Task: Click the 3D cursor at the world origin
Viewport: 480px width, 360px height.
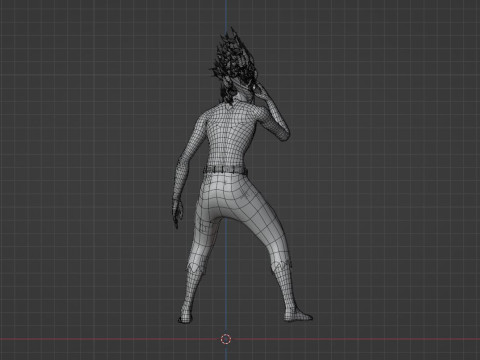Action: click(226, 339)
